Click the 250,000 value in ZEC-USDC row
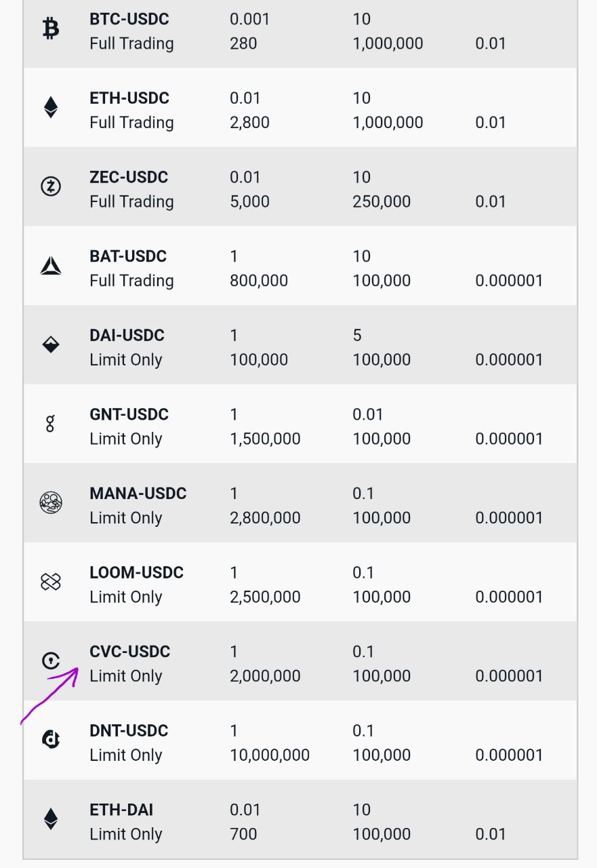This screenshot has height=868, width=597. [x=382, y=202]
